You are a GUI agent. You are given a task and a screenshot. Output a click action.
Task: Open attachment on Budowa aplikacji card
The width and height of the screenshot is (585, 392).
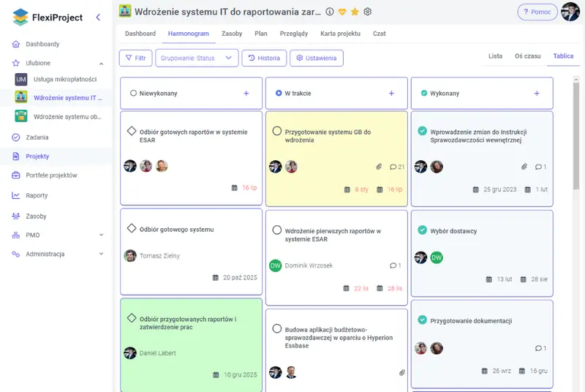(x=401, y=372)
